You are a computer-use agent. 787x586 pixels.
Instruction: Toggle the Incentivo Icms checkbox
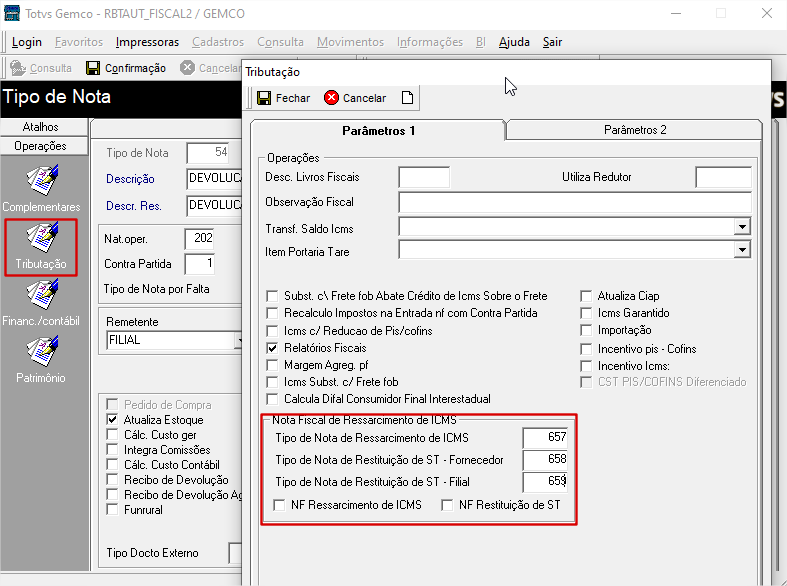pyautogui.click(x=586, y=366)
